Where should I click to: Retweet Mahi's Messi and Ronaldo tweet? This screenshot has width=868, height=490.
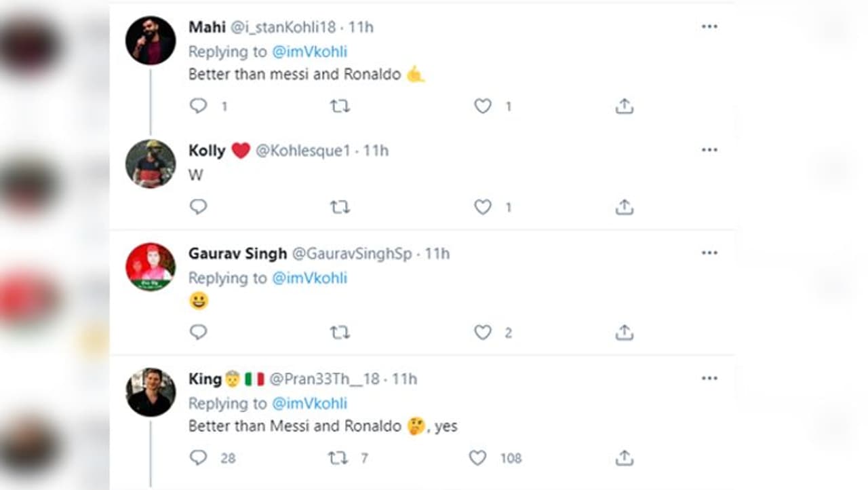click(339, 106)
